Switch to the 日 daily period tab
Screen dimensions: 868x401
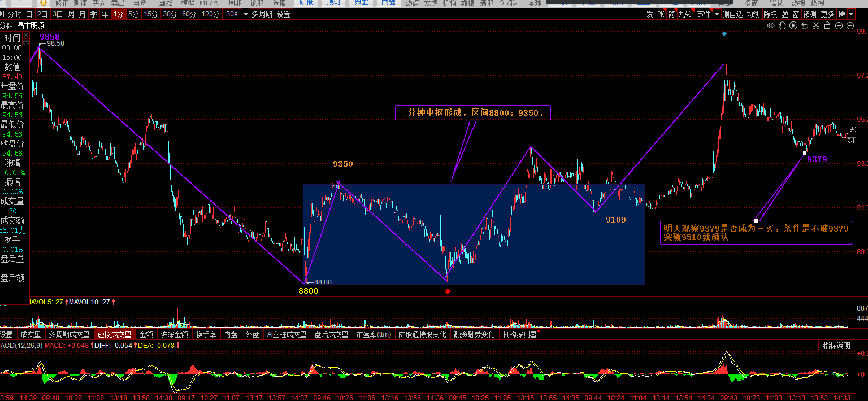pyautogui.click(x=29, y=14)
